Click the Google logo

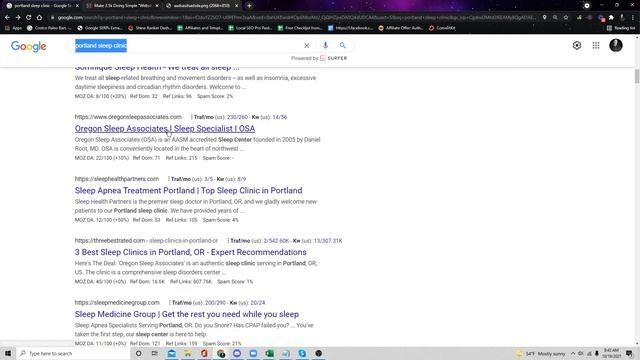coord(29,46)
